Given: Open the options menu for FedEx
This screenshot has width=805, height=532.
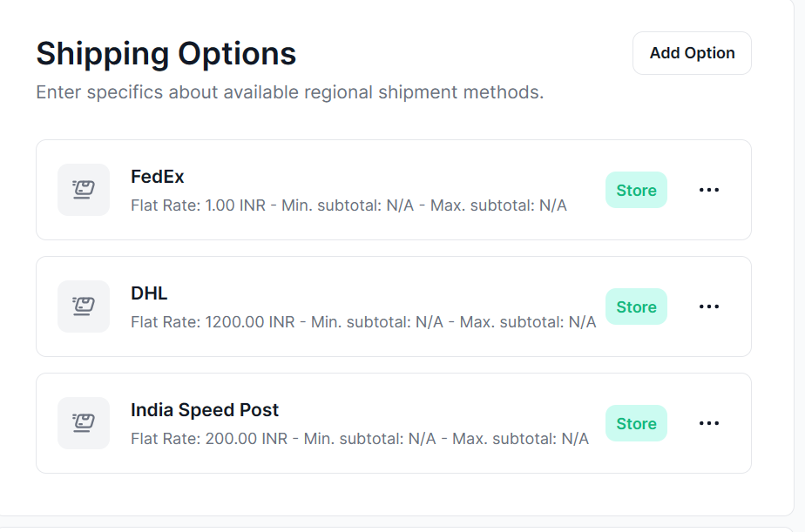Looking at the screenshot, I should (709, 190).
